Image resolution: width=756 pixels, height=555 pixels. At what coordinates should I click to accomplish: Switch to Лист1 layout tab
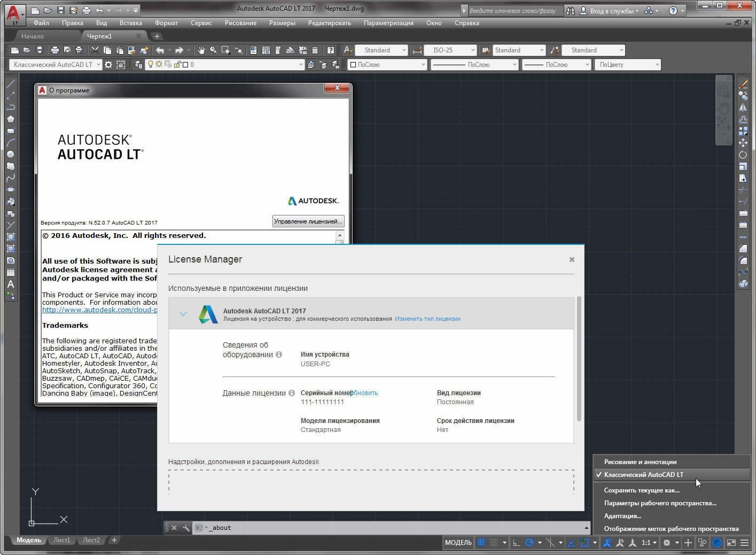[x=61, y=540]
